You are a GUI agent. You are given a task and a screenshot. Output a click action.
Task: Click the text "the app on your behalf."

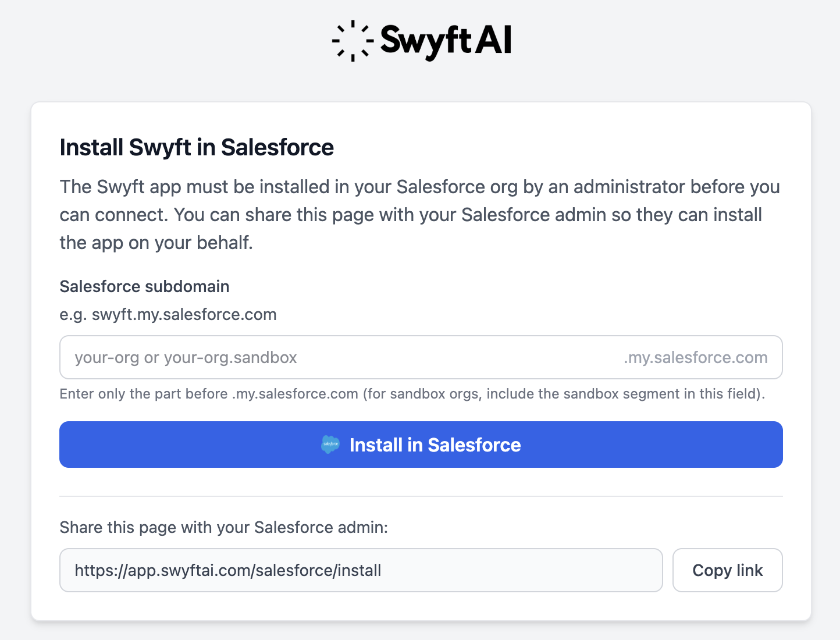click(x=156, y=243)
